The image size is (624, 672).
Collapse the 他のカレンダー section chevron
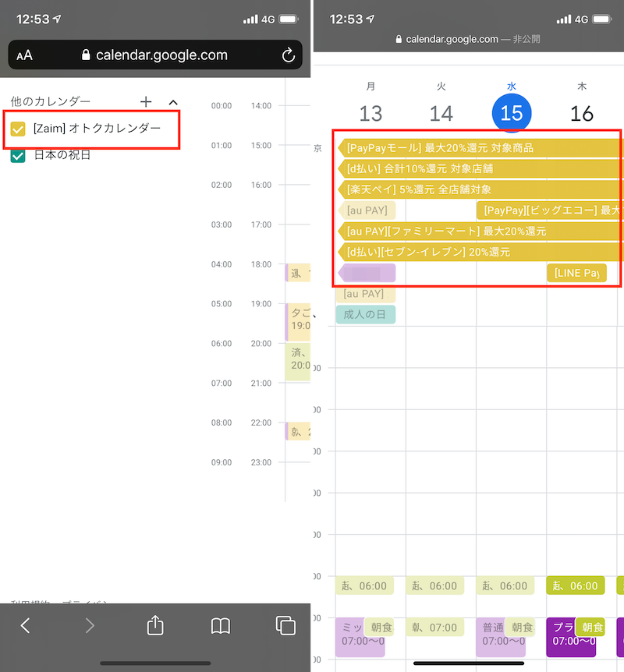(x=173, y=101)
